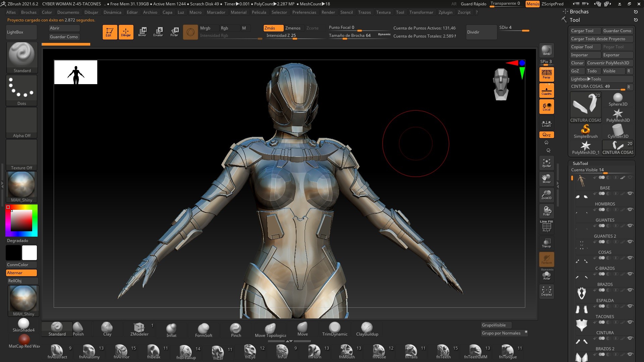Toggle the PolyF line fill button
644x362 pixels.
coord(546,227)
